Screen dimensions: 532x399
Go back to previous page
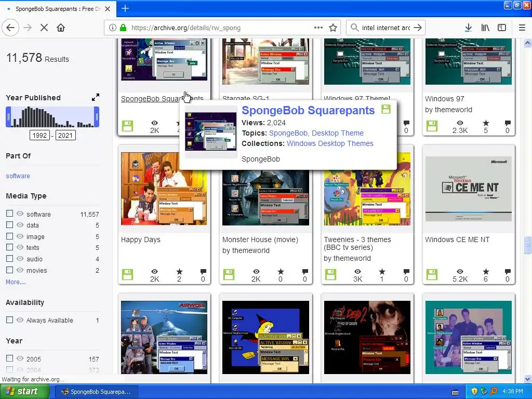click(10, 28)
